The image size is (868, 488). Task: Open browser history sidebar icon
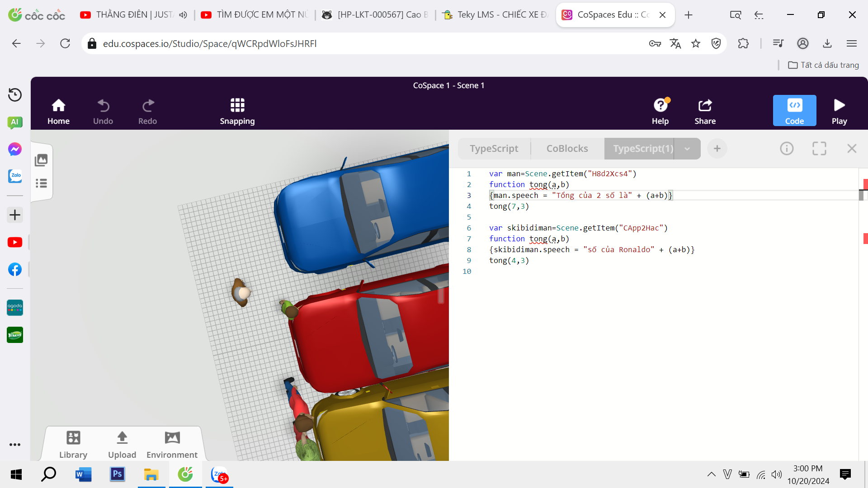coord(15,94)
